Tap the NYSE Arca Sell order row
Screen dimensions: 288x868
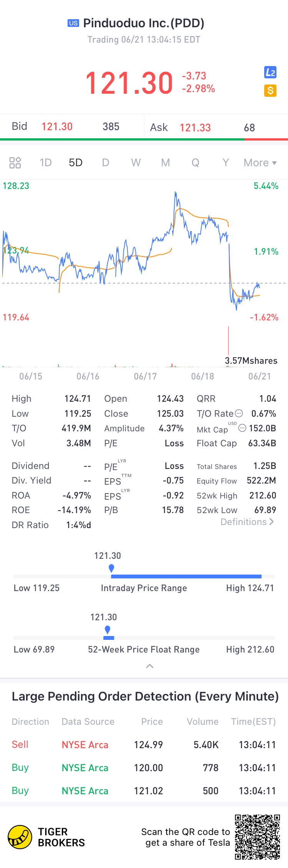click(144, 745)
